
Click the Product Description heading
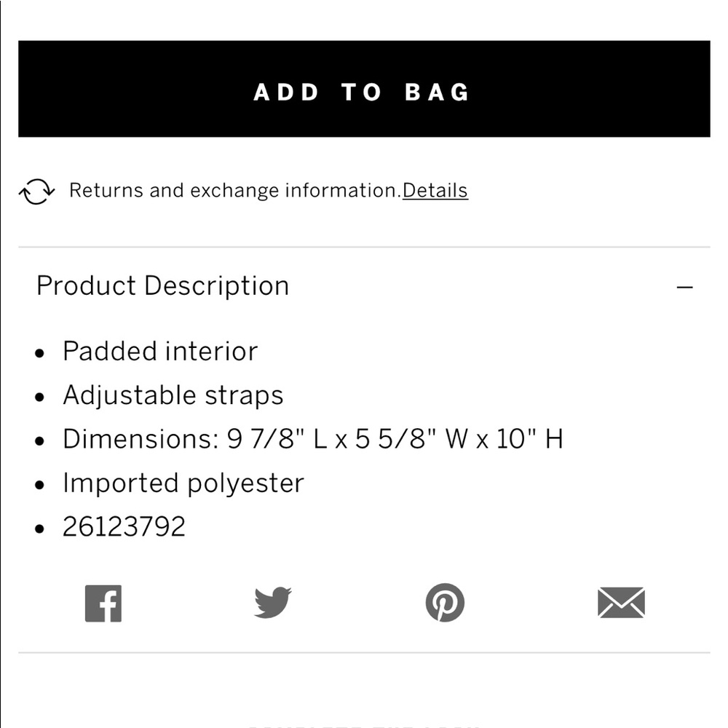[163, 286]
